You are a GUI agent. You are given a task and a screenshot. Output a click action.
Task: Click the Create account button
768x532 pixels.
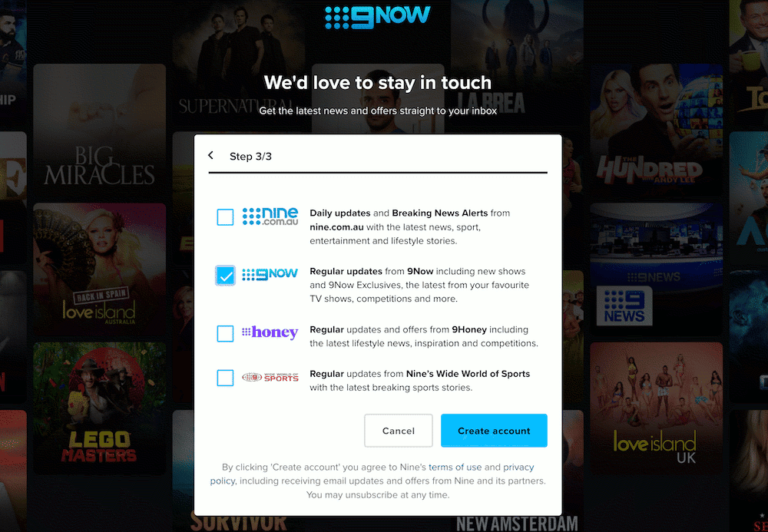(x=494, y=431)
